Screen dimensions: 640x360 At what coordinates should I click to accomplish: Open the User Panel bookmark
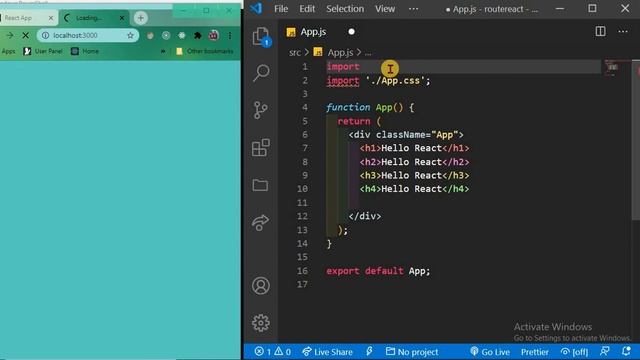[43, 51]
